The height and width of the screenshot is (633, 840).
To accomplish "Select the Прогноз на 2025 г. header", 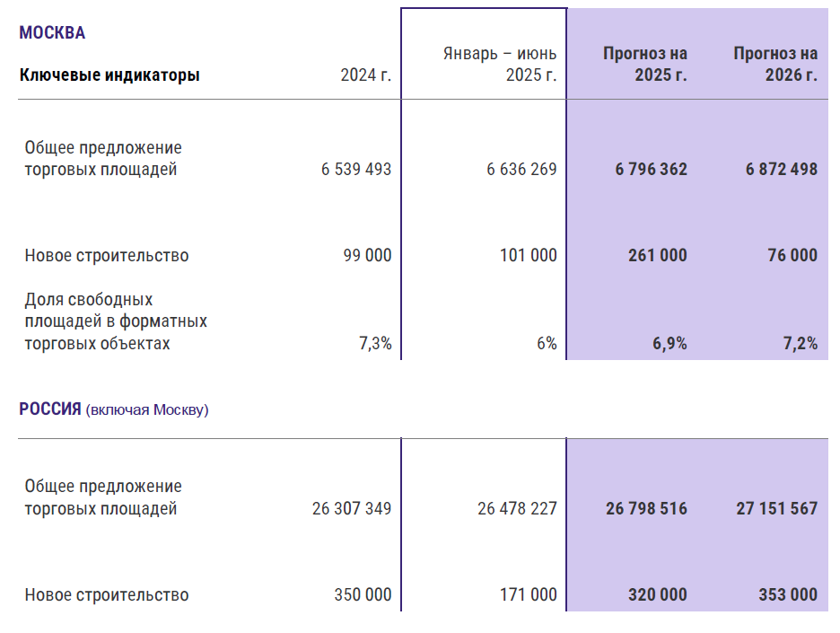I will 645,64.
